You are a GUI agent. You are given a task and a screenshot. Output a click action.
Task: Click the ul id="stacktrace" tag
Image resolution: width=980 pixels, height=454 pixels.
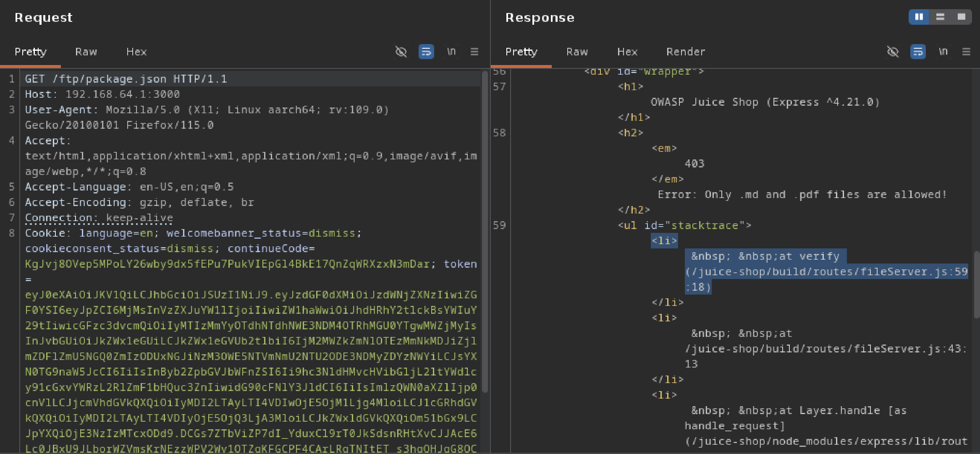(684, 225)
